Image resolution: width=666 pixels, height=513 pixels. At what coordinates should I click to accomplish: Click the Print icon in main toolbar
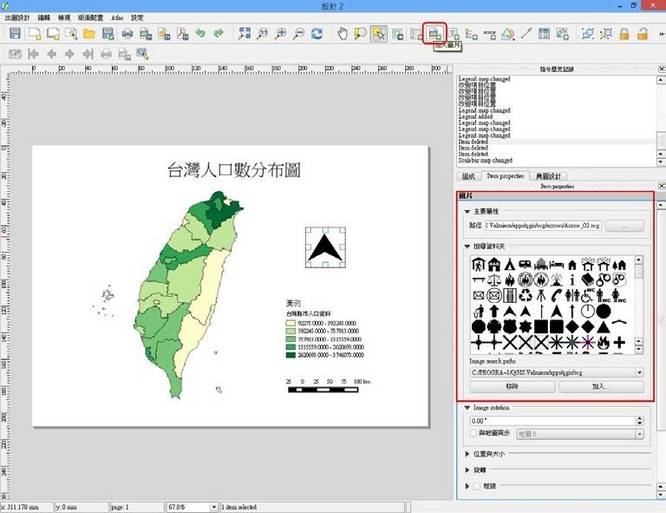(x=127, y=34)
